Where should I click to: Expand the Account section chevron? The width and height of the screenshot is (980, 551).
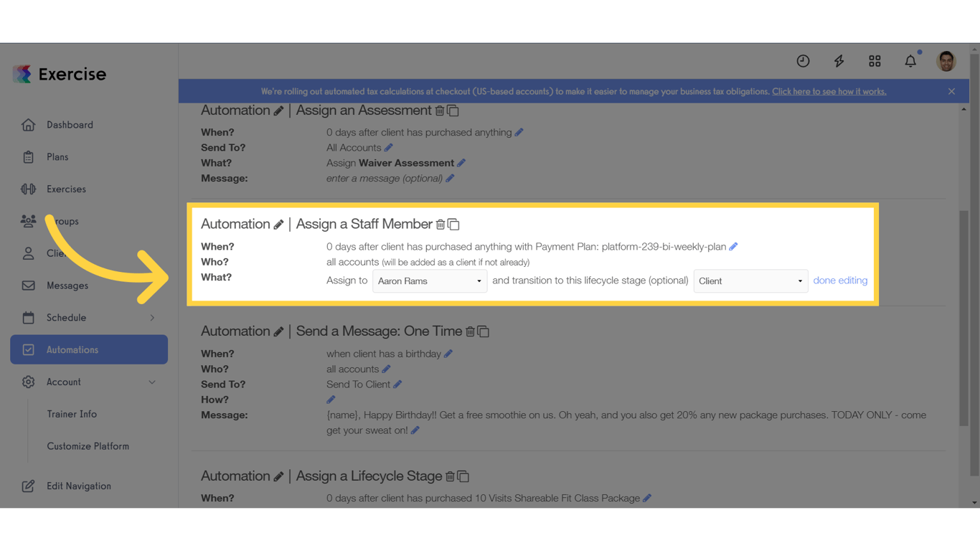pyautogui.click(x=151, y=382)
